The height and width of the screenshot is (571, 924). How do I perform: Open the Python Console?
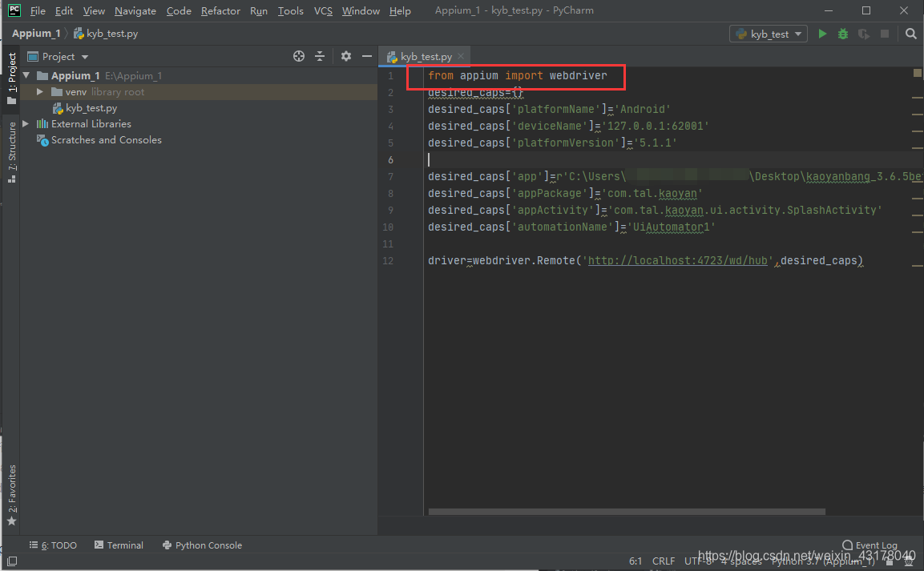point(202,545)
